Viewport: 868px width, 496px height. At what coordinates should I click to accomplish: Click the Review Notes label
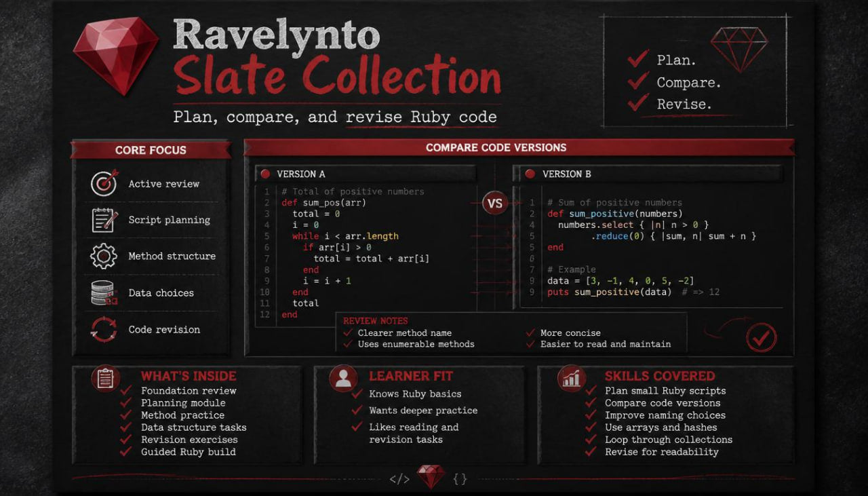tap(375, 321)
